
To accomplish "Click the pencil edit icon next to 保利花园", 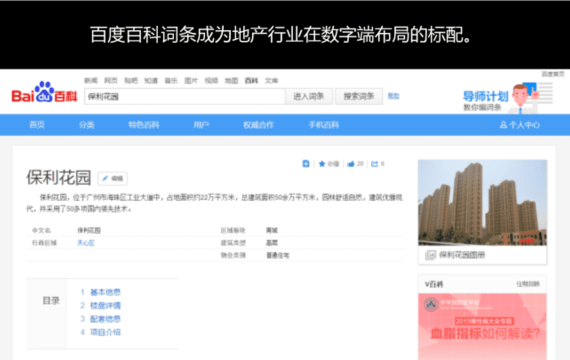I will pyautogui.click(x=105, y=178).
